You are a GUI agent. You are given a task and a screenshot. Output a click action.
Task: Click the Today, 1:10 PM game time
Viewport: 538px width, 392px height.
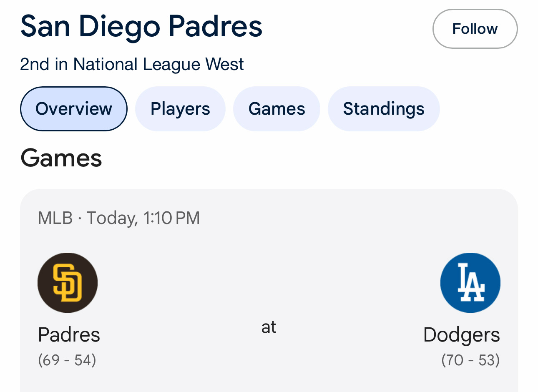[143, 218]
